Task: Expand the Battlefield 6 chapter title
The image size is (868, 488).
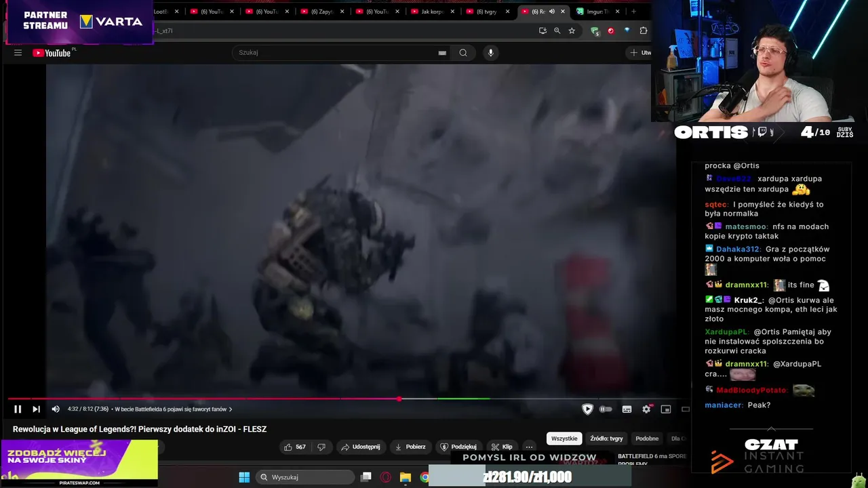Action: pyautogui.click(x=174, y=409)
